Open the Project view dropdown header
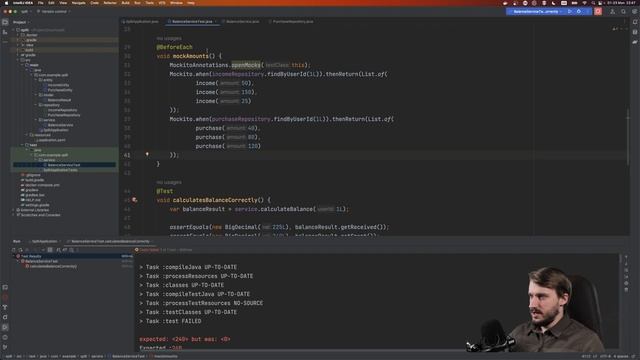Screen dimensions: 640x360 [x=20, y=22]
